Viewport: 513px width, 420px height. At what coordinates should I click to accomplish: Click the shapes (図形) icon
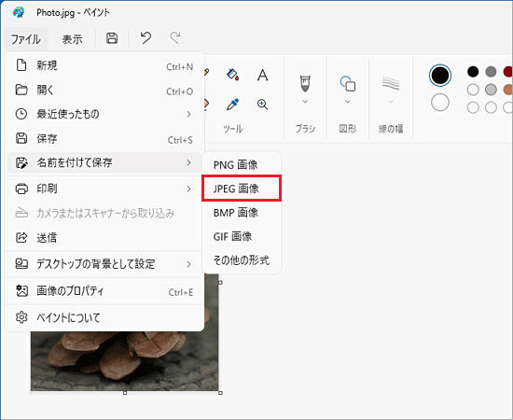[x=348, y=83]
